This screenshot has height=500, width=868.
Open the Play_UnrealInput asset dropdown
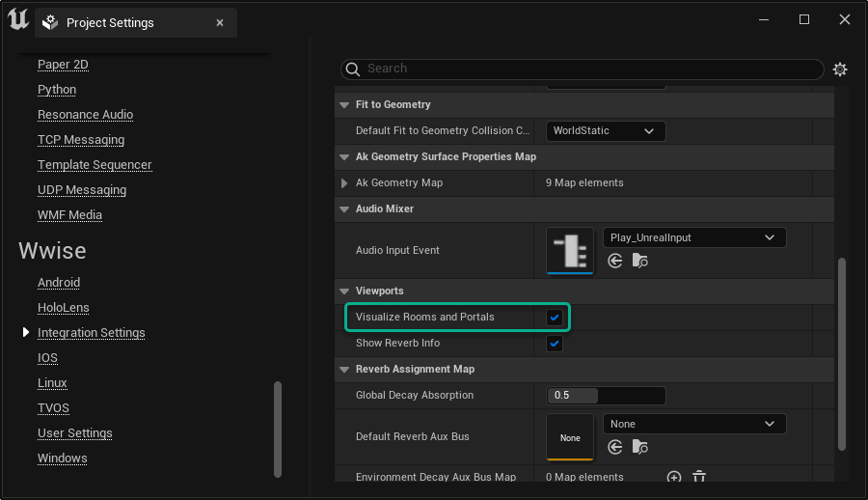pyautogui.click(x=693, y=237)
